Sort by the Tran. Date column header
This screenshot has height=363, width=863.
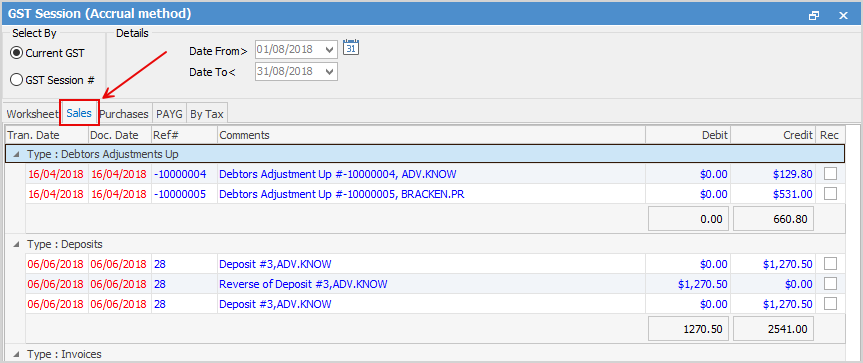click(x=47, y=135)
